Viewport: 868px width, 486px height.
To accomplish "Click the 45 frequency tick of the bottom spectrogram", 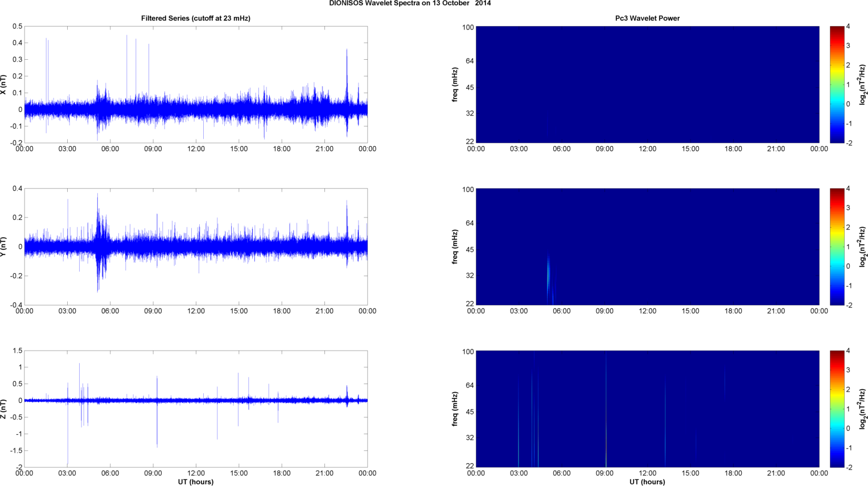I will click(470, 412).
